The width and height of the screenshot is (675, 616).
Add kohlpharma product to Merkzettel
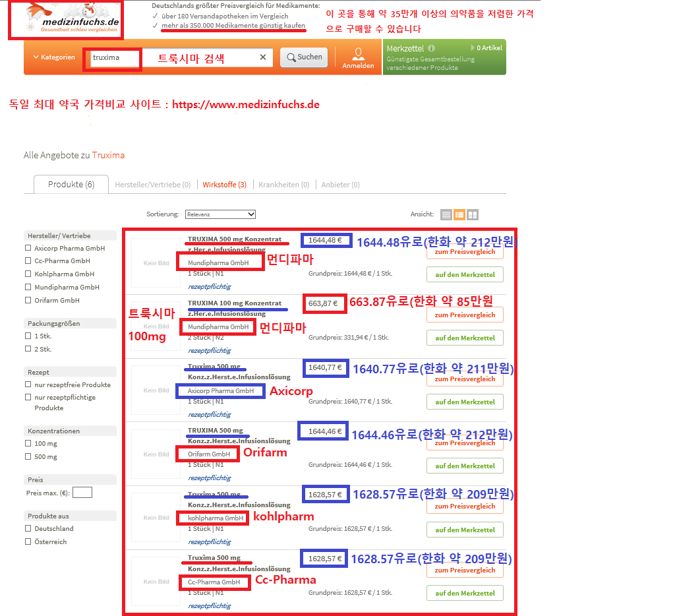point(465,530)
